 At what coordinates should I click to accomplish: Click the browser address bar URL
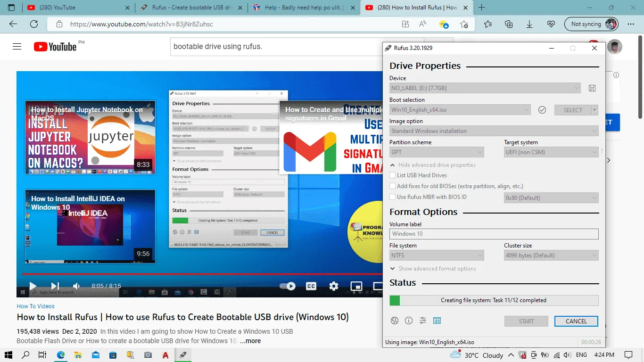tap(141, 24)
